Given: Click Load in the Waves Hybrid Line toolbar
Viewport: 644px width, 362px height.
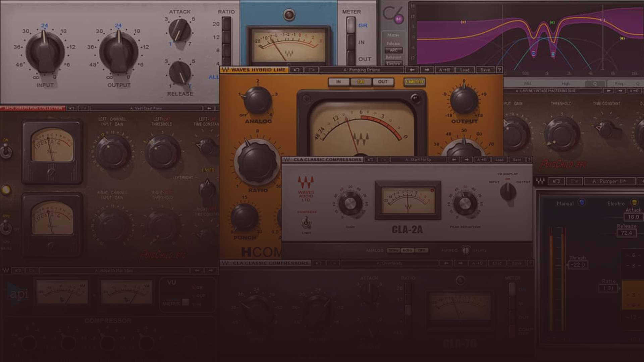Looking at the screenshot, I should tap(465, 70).
